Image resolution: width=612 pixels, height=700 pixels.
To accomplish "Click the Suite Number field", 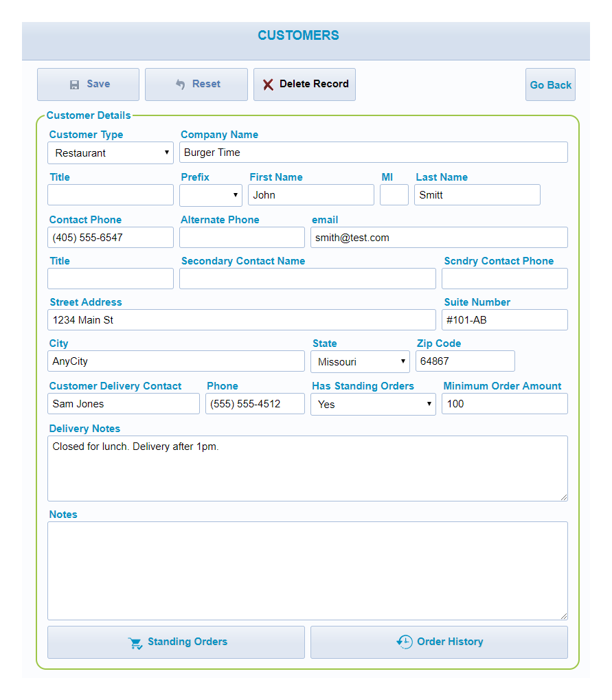I will [505, 320].
